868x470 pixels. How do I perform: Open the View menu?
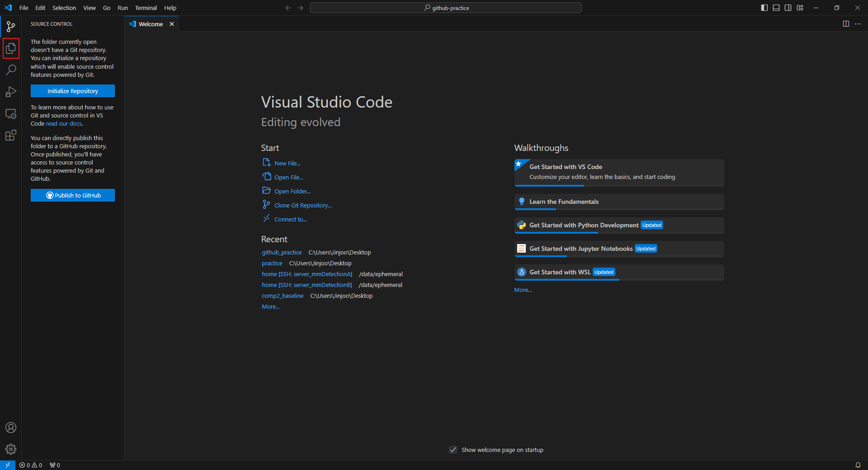pos(90,8)
